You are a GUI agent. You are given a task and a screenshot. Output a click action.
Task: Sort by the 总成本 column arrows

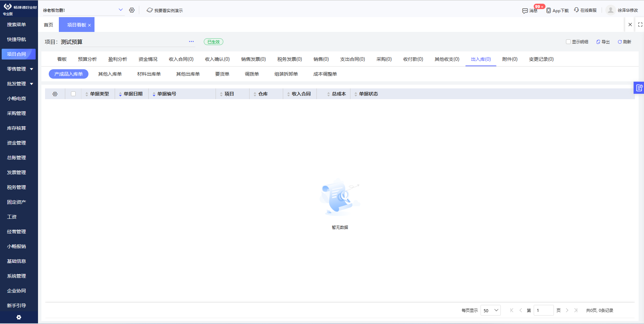(329, 94)
